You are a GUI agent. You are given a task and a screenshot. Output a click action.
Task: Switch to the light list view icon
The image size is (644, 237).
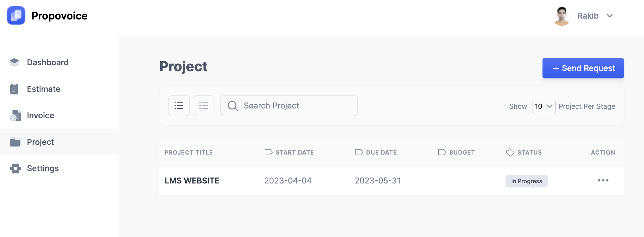click(x=204, y=106)
